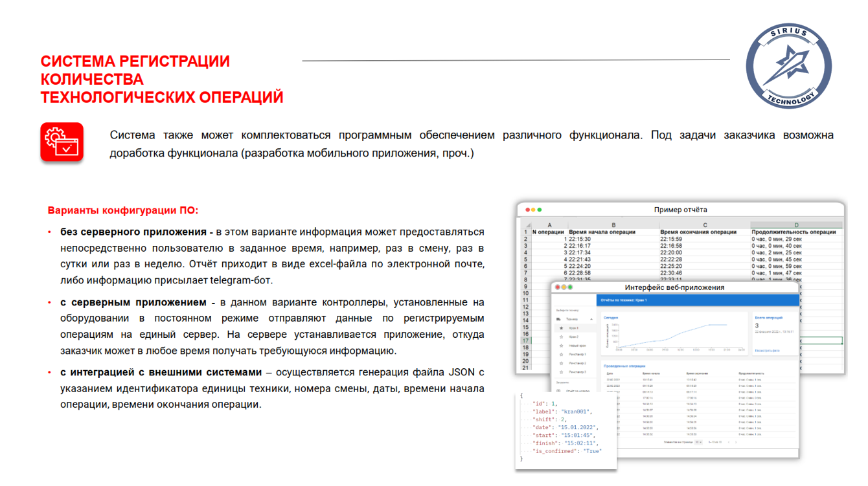This screenshot has width=868, height=486.
Task: Select Ричстакер 2 in the equipment list
Action: click(577, 364)
